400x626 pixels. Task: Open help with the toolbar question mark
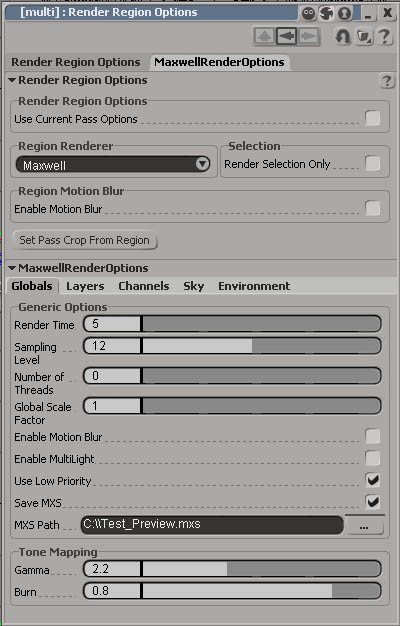click(384, 37)
